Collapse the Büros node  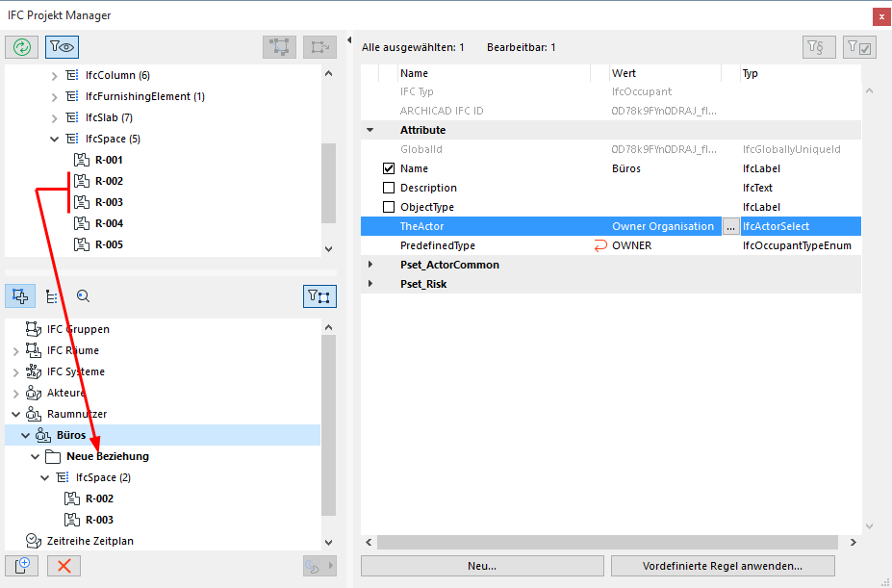[x=26, y=435]
